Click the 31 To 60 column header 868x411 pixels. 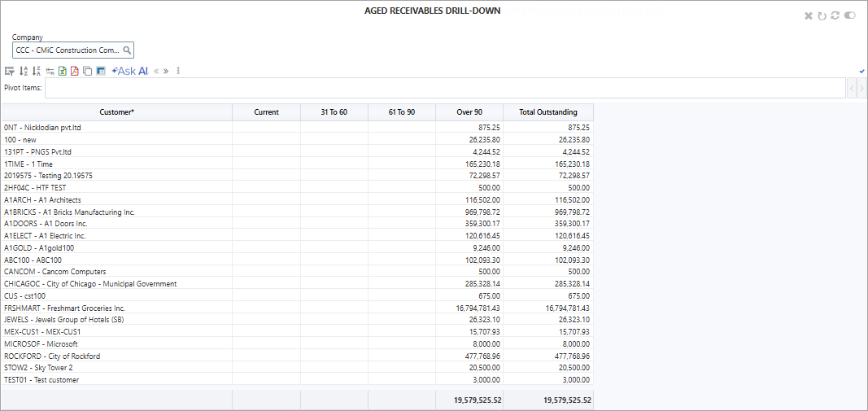(334, 112)
